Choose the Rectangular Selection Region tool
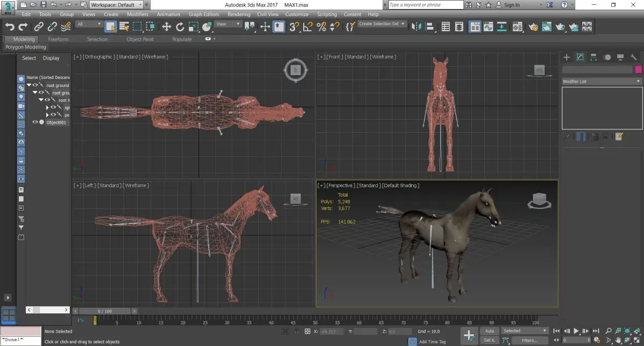 (x=137, y=26)
